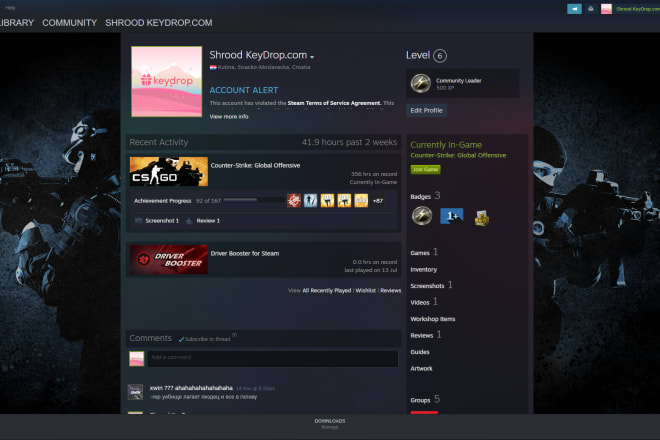Open the Videos 1 link
Screen dimensions: 660x440
(x=424, y=302)
